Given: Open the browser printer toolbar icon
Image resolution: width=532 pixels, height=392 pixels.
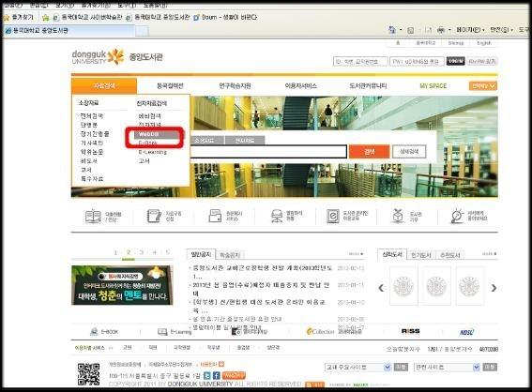Looking at the screenshot, I should tap(441, 30).
